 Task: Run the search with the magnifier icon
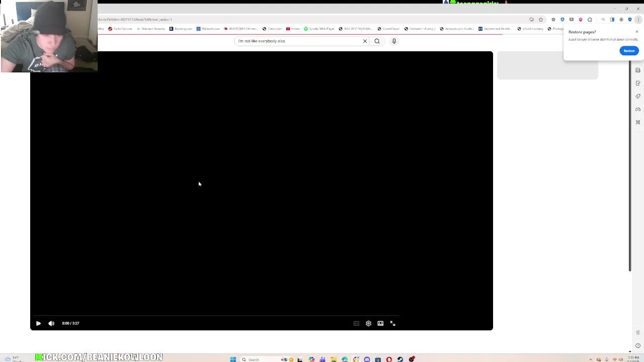[x=377, y=41]
